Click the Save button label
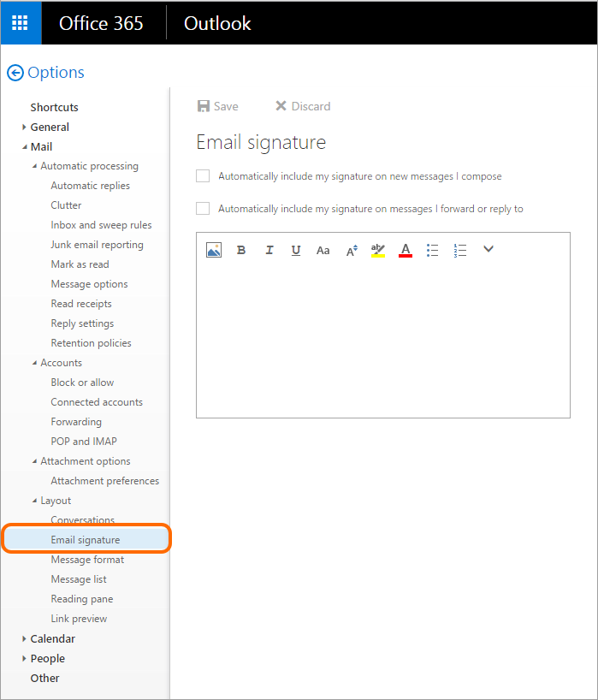This screenshot has width=598, height=700. pos(226,106)
